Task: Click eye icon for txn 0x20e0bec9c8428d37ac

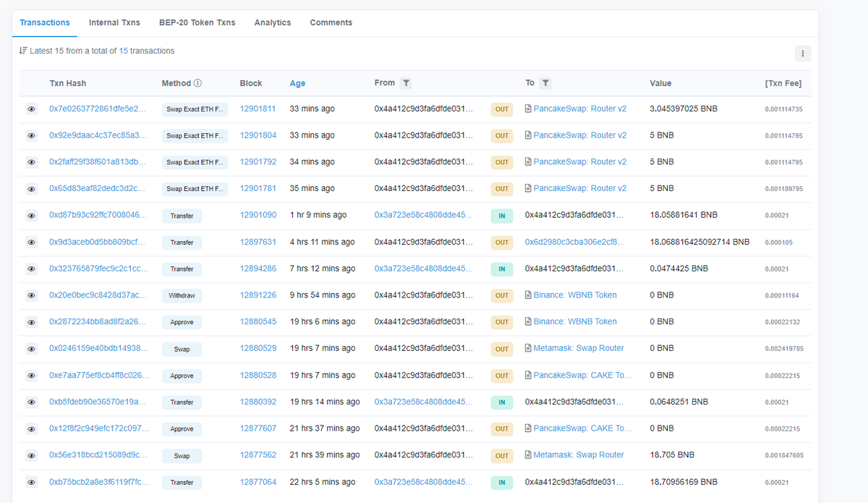Action: pyautogui.click(x=31, y=296)
